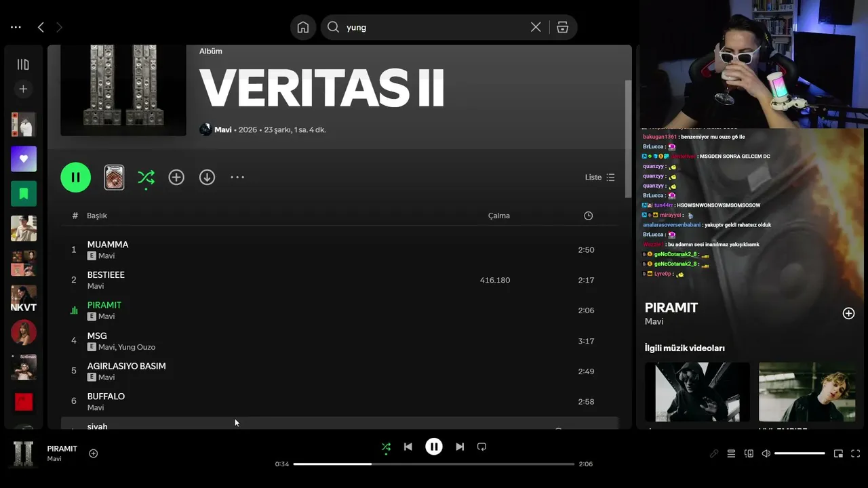Click the 416.180 play count for BESTIEEE
The width and height of the screenshot is (868, 488).
tap(495, 280)
